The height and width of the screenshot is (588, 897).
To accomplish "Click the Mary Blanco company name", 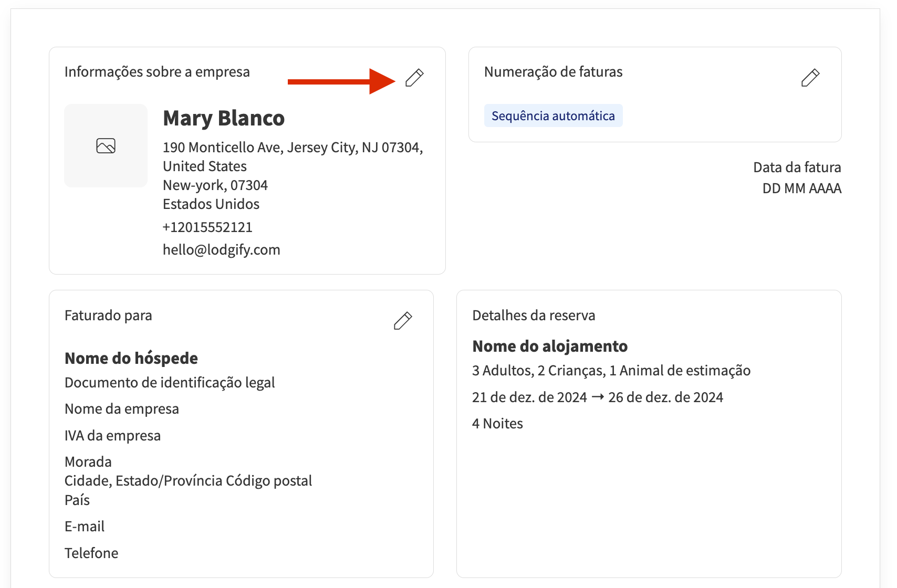I will click(224, 118).
